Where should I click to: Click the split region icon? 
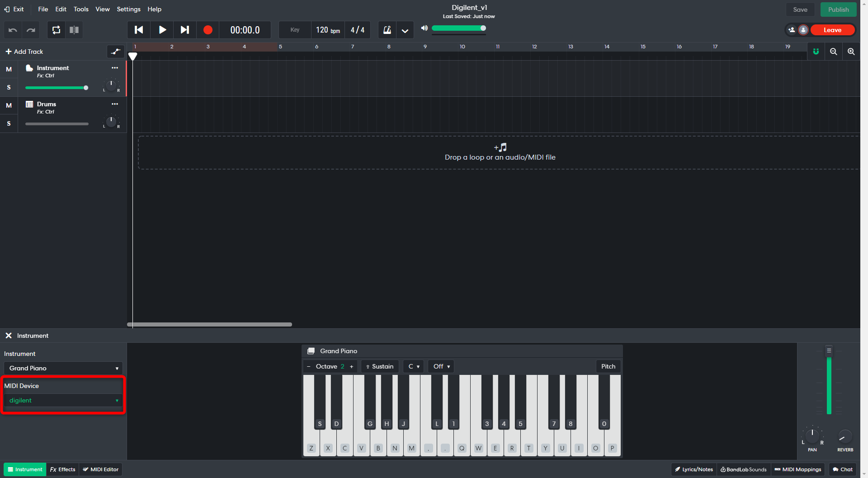(74, 30)
